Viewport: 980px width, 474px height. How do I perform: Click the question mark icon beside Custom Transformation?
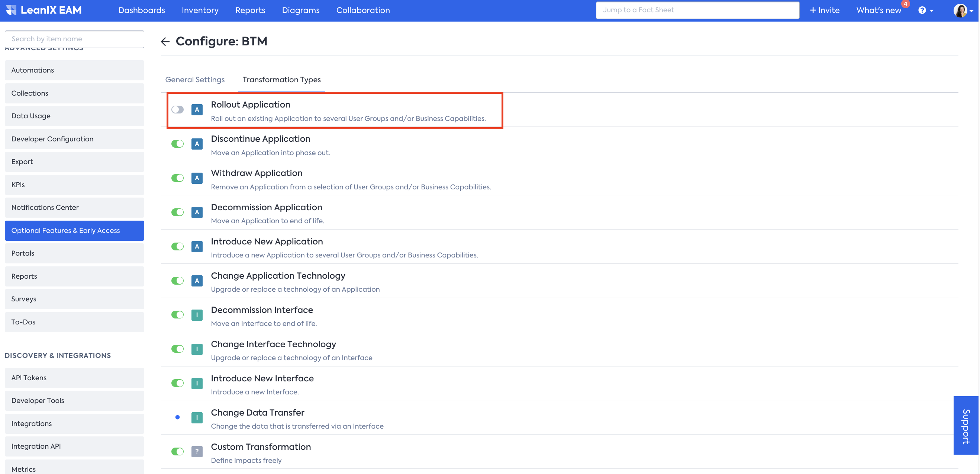[x=197, y=452]
